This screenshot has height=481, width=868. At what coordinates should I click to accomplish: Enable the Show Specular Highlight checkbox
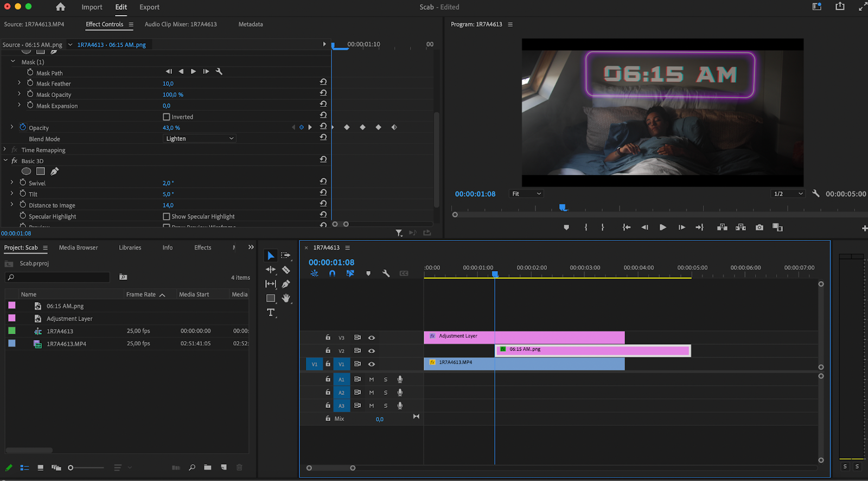pos(167,216)
